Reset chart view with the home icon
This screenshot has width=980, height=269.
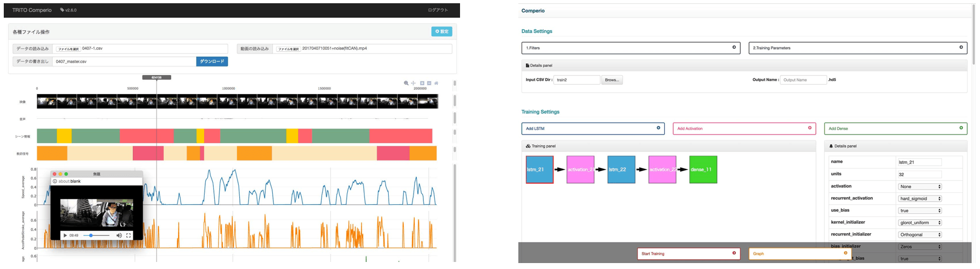point(436,83)
